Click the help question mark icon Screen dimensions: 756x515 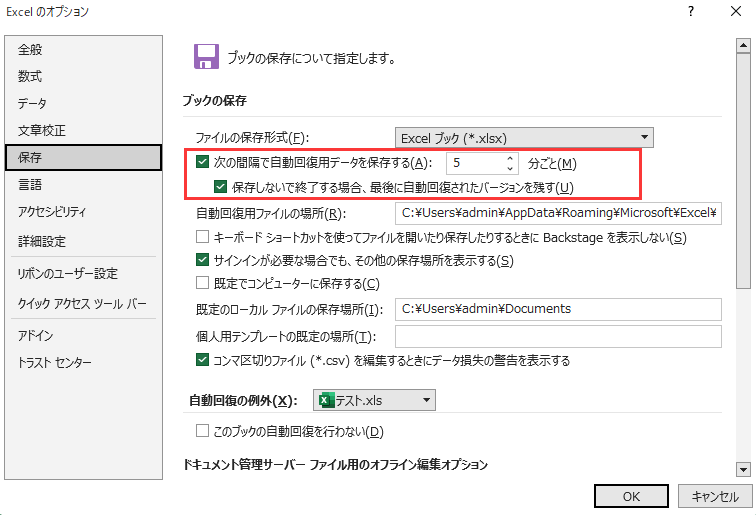click(691, 11)
